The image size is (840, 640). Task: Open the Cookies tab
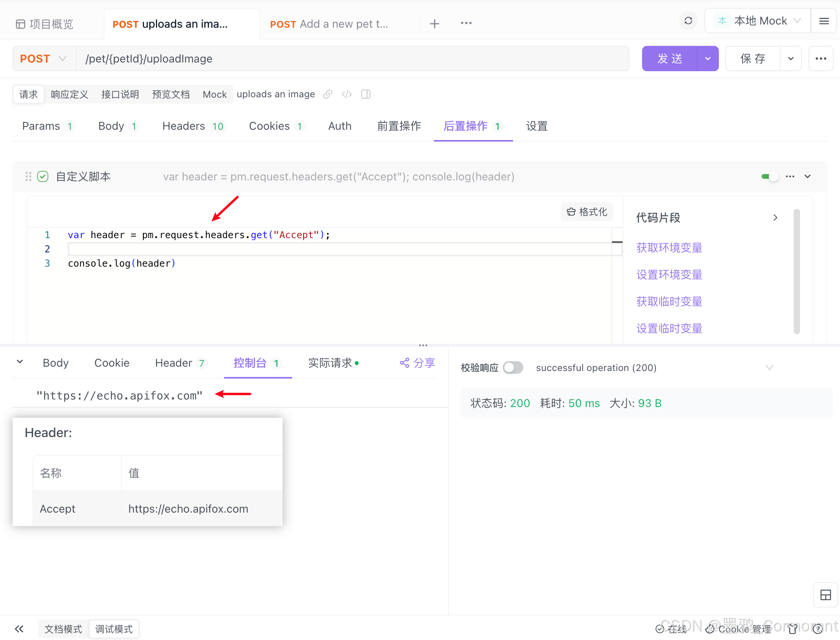coord(276,126)
